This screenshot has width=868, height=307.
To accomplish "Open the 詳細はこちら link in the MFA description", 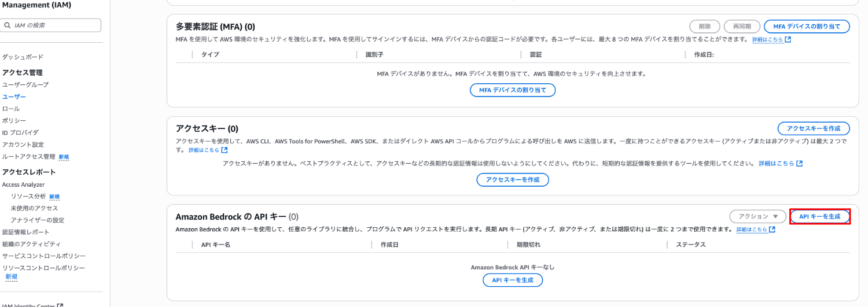I will (x=767, y=40).
